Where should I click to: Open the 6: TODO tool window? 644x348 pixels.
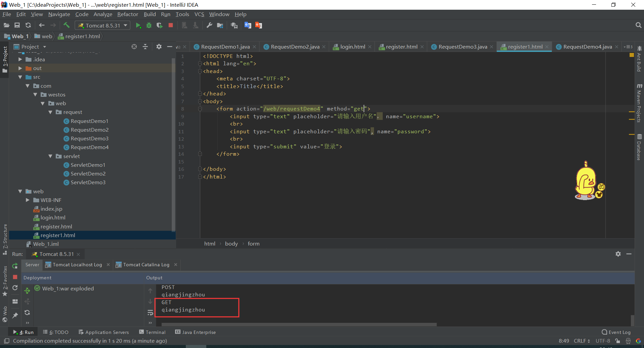(56, 332)
